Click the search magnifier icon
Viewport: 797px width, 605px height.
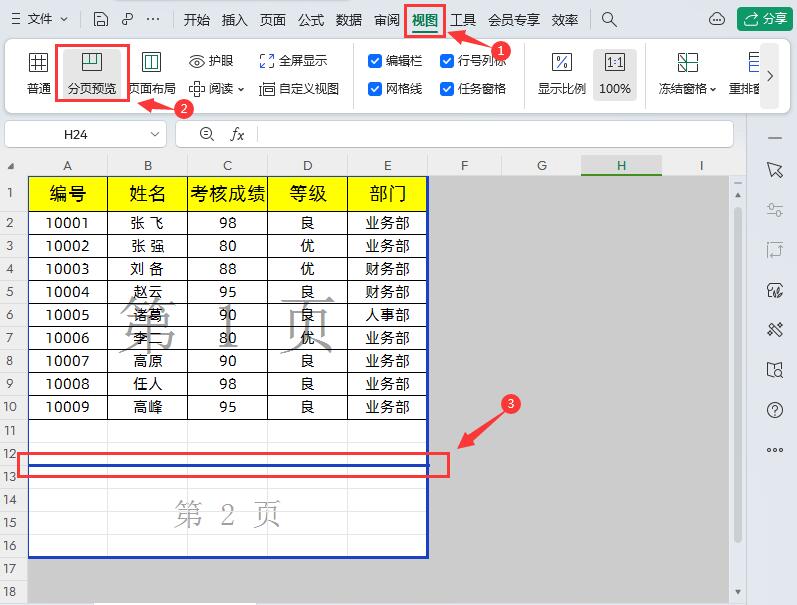(609, 20)
